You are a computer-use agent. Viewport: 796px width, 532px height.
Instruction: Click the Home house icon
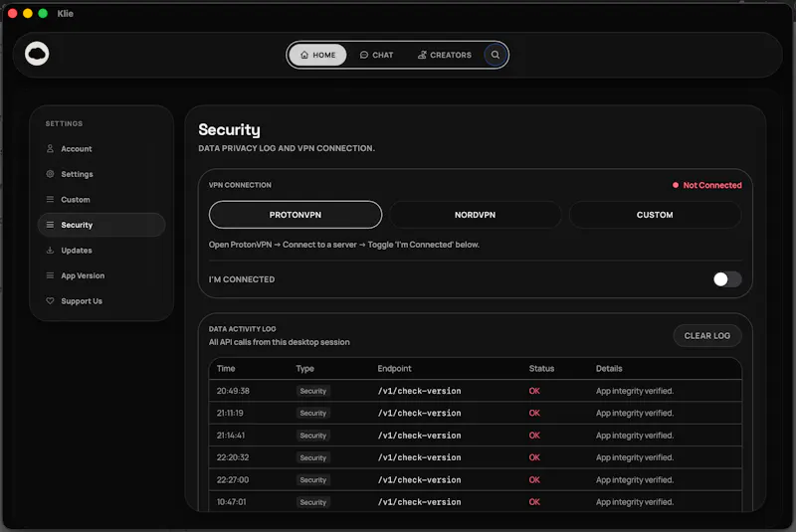click(304, 55)
